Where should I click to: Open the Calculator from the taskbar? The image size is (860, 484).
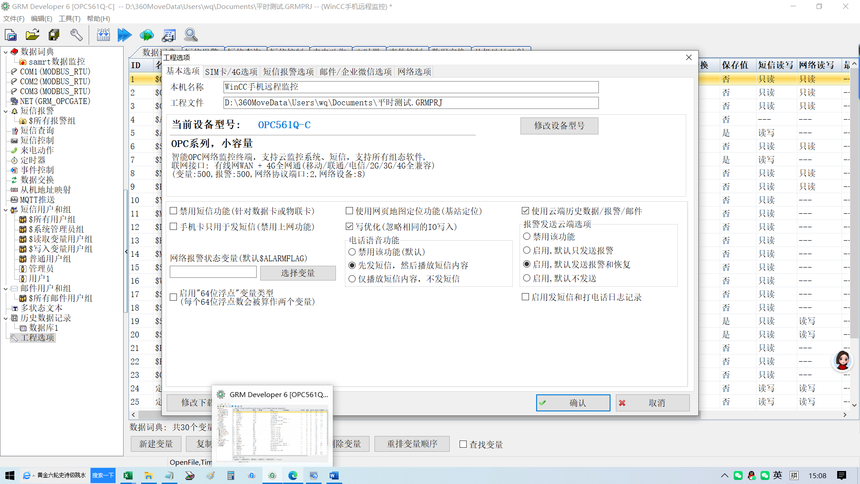(x=231, y=475)
